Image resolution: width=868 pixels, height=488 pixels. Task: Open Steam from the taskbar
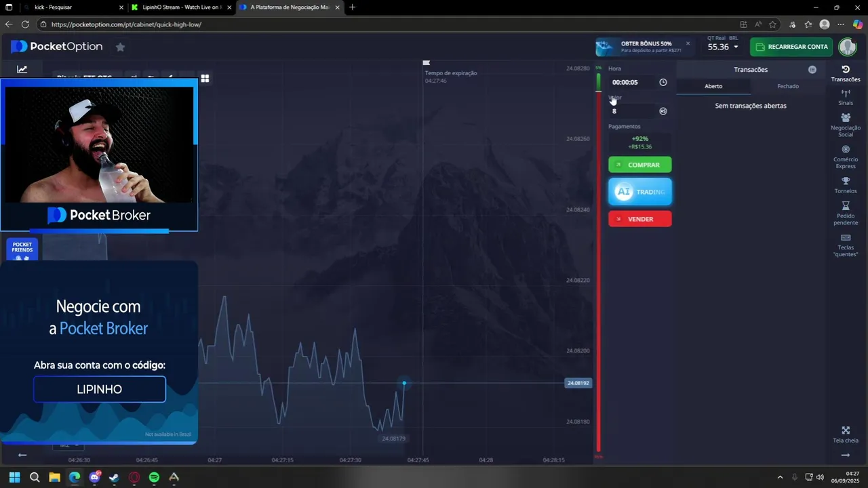(x=114, y=478)
